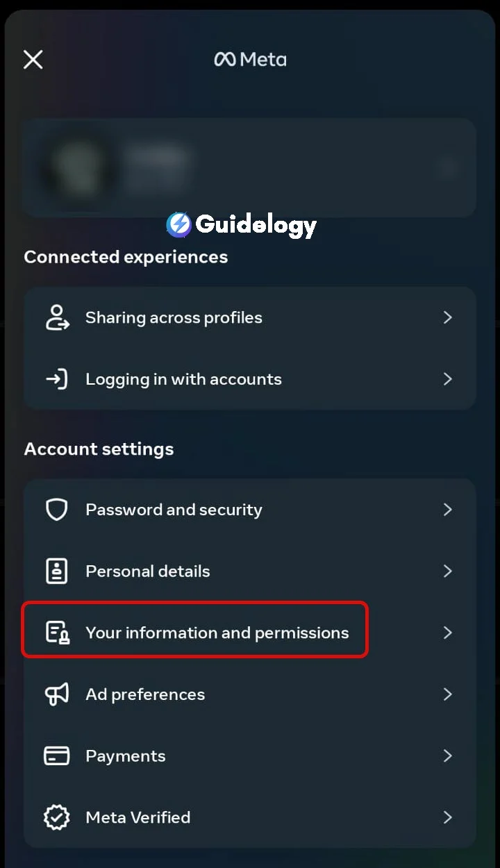Close the Meta Accounts Center panel

[x=33, y=59]
